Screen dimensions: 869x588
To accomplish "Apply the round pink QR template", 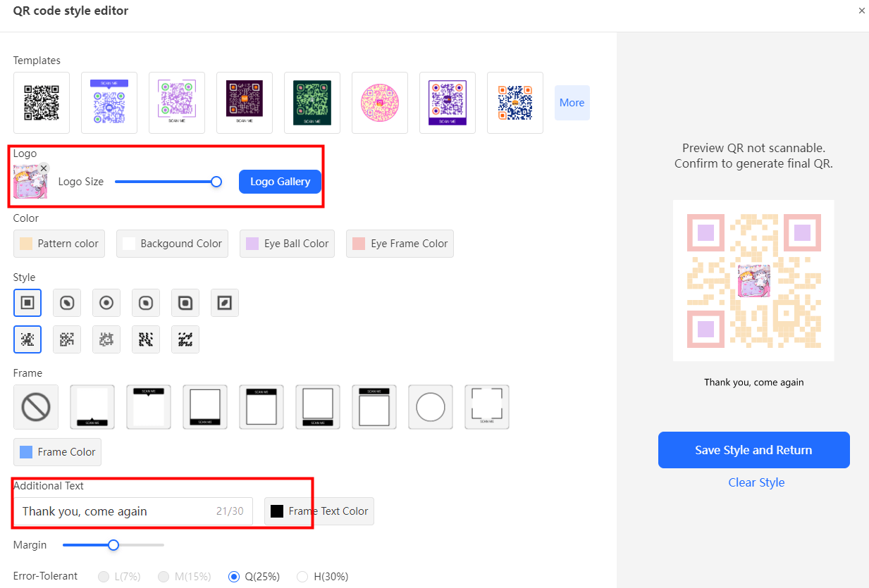I will [380, 103].
